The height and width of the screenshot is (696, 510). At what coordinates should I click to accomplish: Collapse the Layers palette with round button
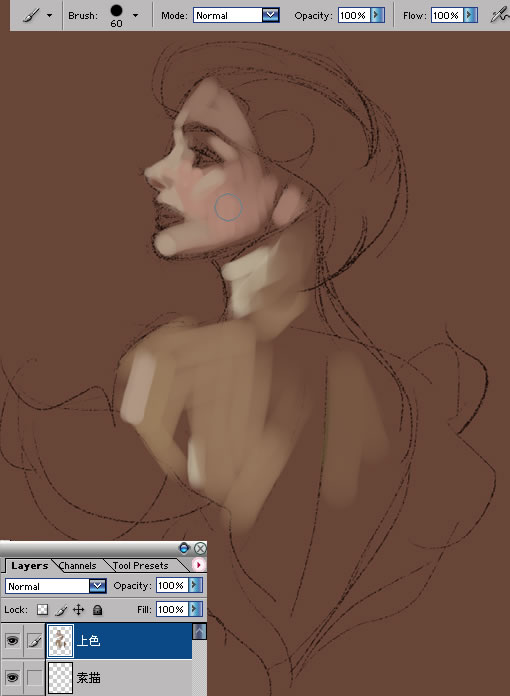coord(184,548)
